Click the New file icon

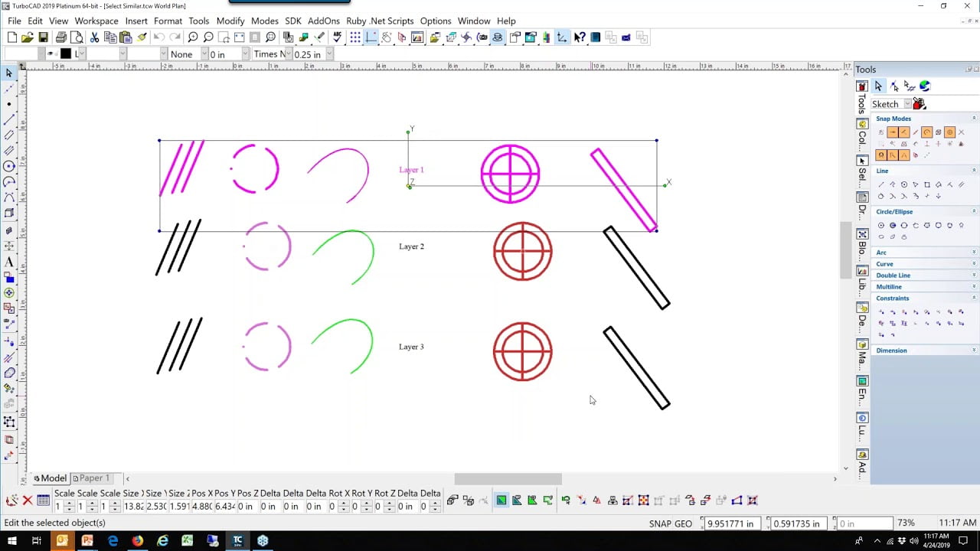click(x=12, y=37)
